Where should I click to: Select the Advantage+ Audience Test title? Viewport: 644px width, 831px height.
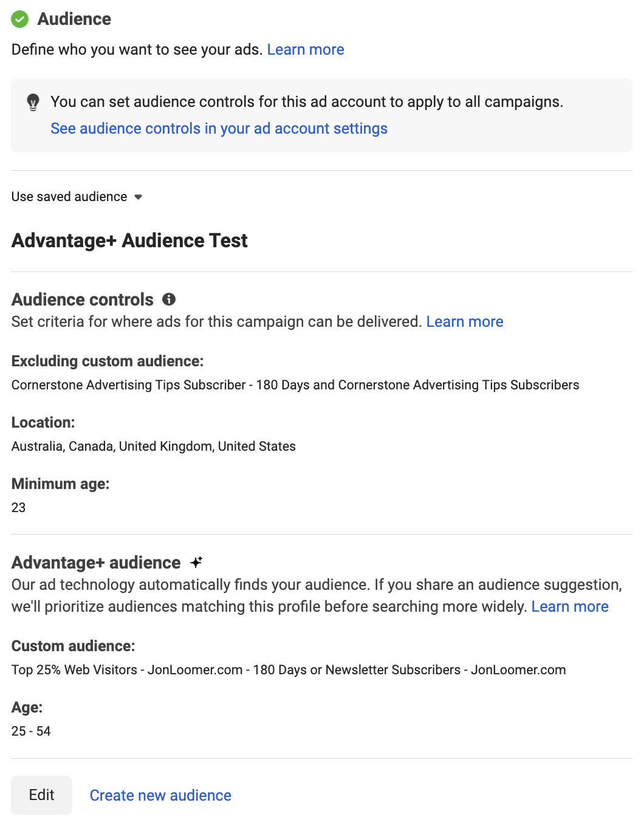(x=129, y=241)
